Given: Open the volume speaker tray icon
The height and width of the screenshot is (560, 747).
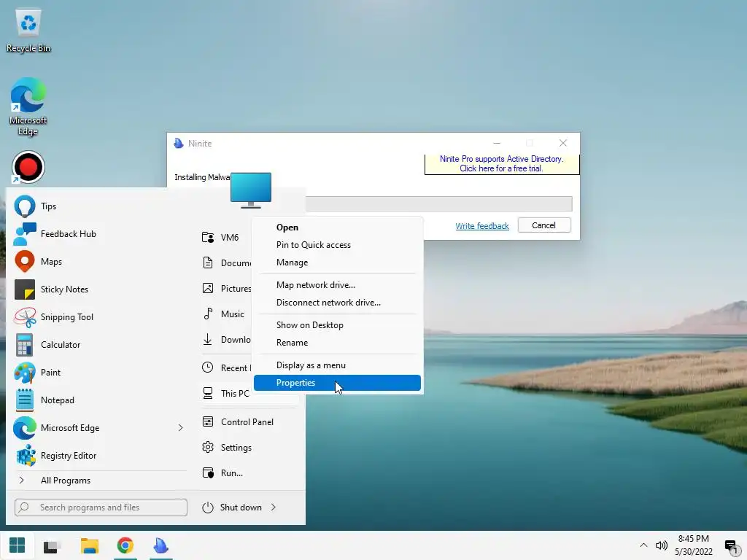Looking at the screenshot, I should pyautogui.click(x=661, y=545).
